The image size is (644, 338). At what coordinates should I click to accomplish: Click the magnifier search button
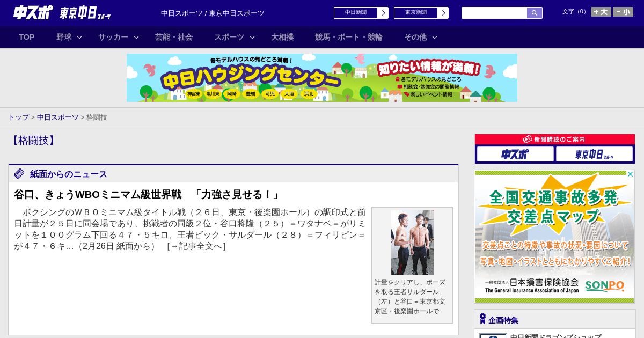(535, 13)
